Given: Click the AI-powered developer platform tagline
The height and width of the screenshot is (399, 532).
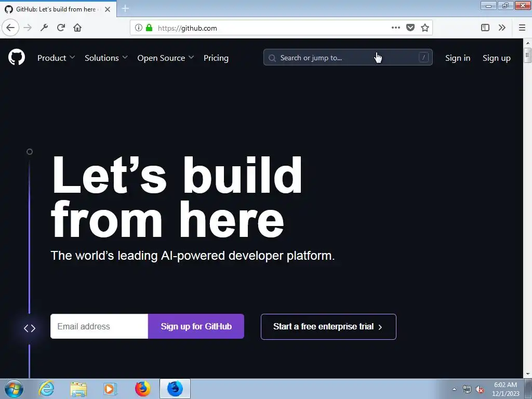Looking at the screenshot, I should point(192,256).
